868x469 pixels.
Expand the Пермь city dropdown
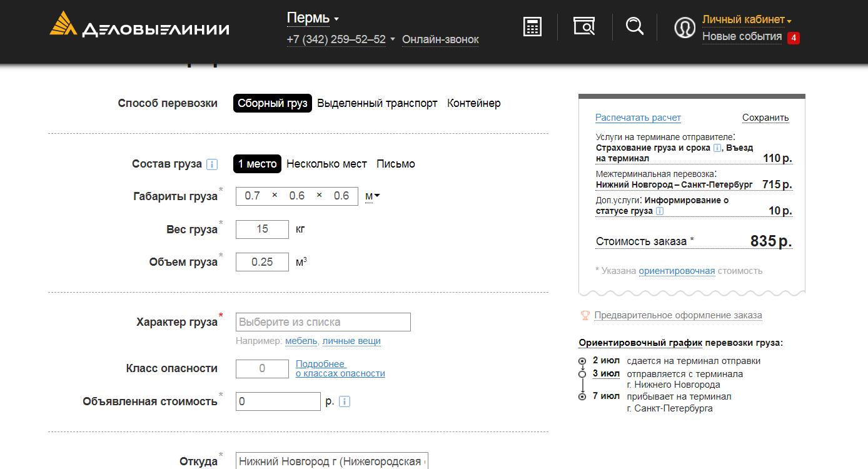click(313, 18)
